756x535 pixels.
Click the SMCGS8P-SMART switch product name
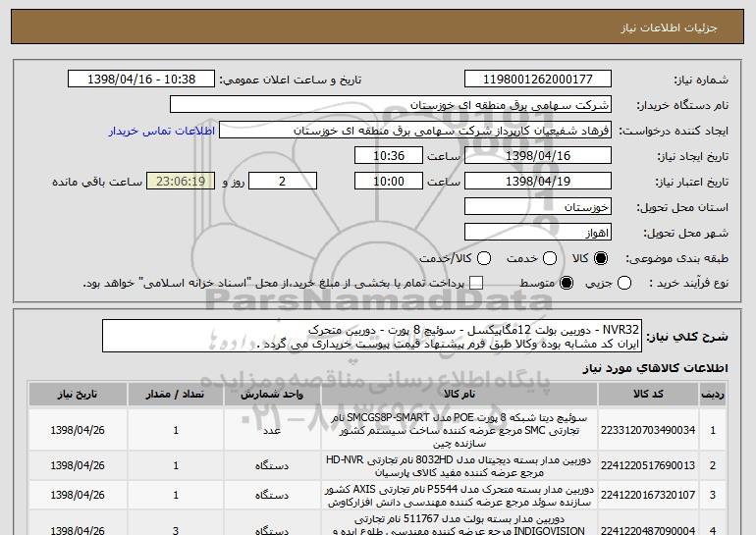coord(459,430)
